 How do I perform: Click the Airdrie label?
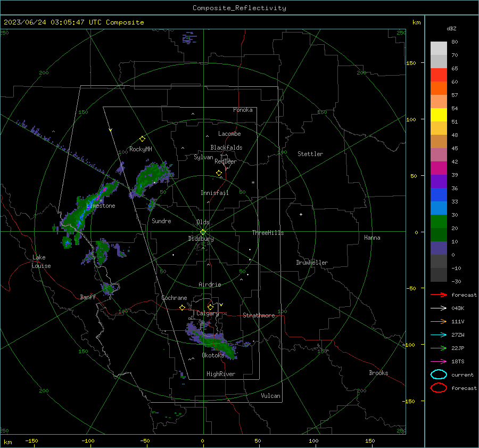pos(210,284)
